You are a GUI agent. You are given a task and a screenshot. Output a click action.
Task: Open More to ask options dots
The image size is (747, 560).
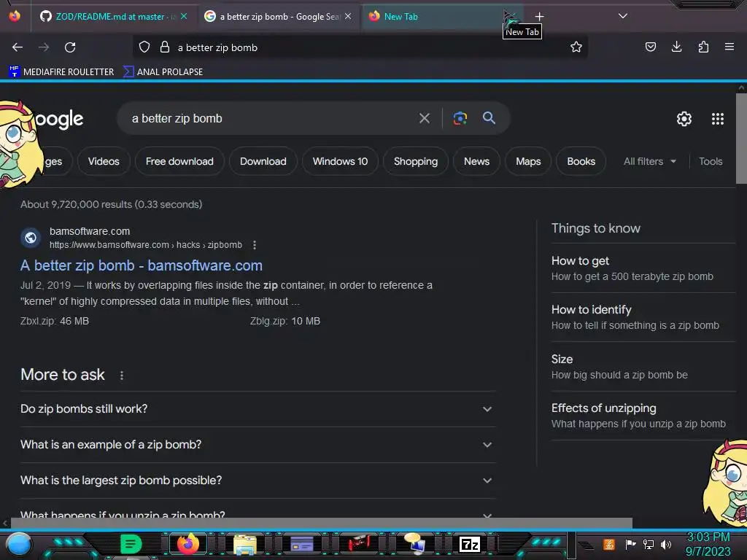click(122, 376)
